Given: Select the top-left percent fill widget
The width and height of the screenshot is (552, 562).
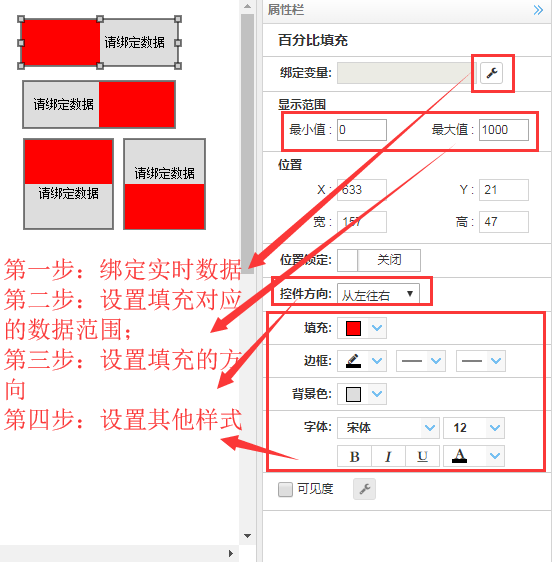Looking at the screenshot, I should [x=100, y=43].
